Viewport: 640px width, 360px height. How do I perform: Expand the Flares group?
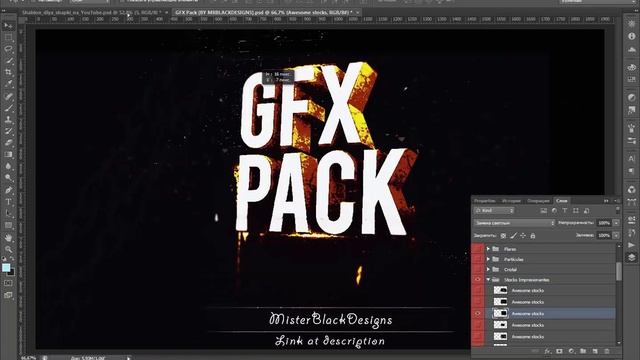pos(488,249)
